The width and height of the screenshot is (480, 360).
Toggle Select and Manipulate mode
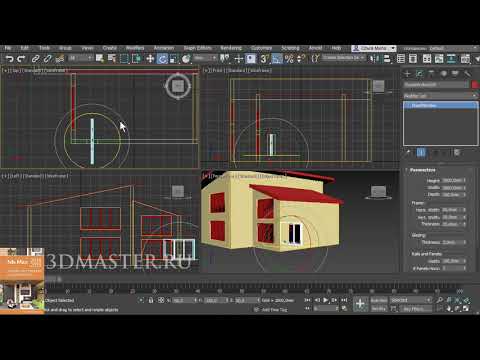point(239,59)
